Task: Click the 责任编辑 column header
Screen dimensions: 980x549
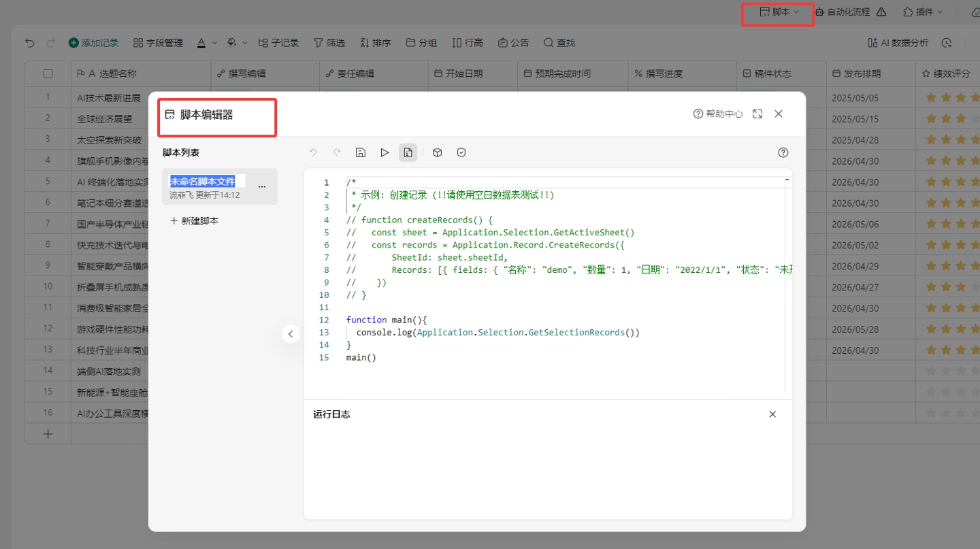Action: 374,73
